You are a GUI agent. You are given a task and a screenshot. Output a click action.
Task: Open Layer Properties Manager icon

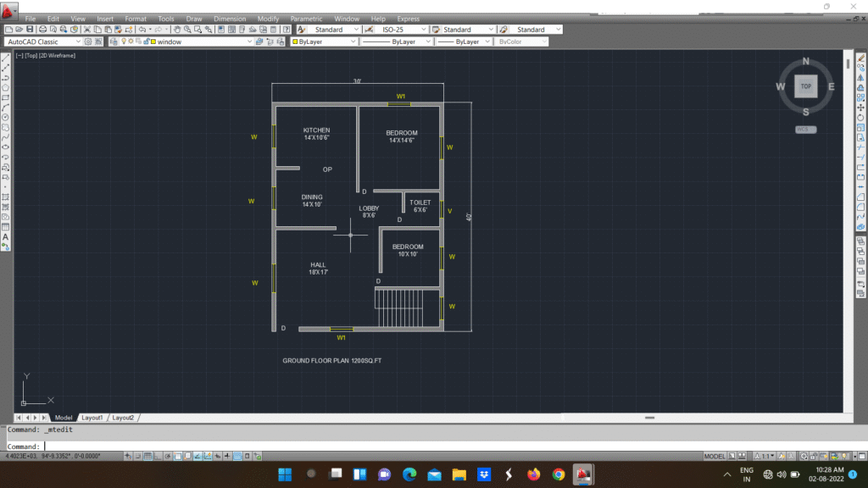pyautogui.click(x=114, y=42)
